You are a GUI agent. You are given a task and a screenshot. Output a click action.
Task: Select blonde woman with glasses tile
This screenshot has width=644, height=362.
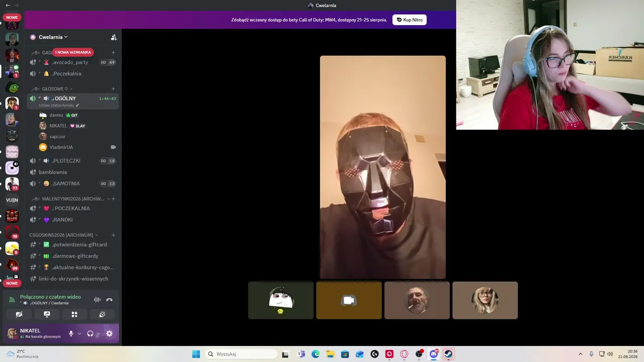coord(485,300)
